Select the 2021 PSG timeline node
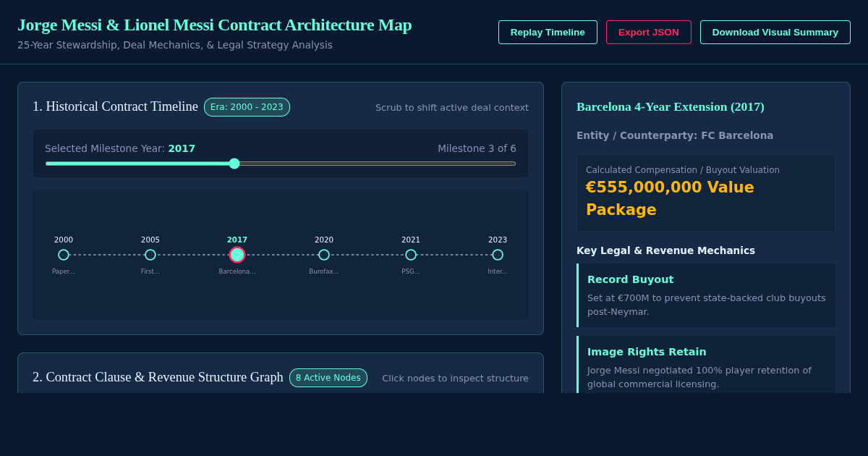Screen dimensions: 868x456 coord(411,255)
